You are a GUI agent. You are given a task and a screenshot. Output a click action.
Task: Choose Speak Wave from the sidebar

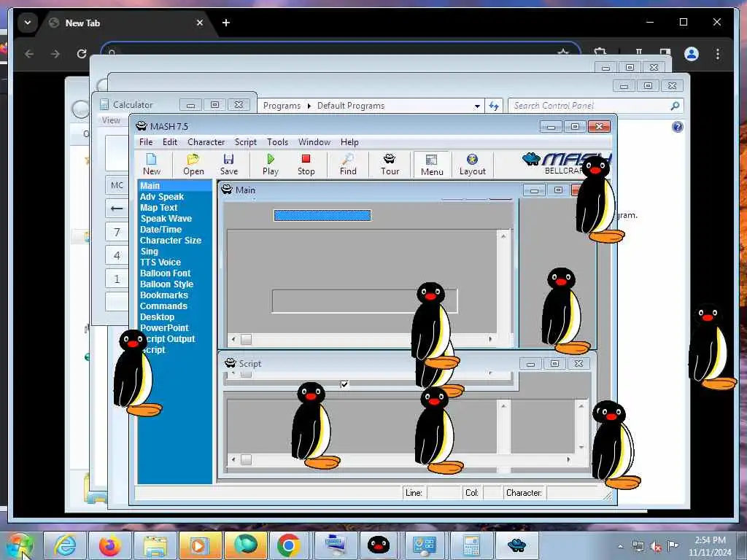[x=166, y=219]
